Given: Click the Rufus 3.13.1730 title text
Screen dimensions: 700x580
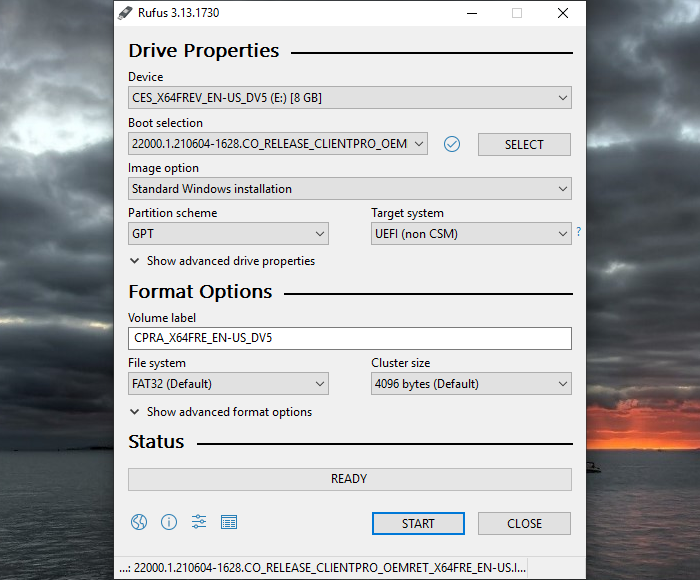Looking at the screenshot, I should click(179, 13).
